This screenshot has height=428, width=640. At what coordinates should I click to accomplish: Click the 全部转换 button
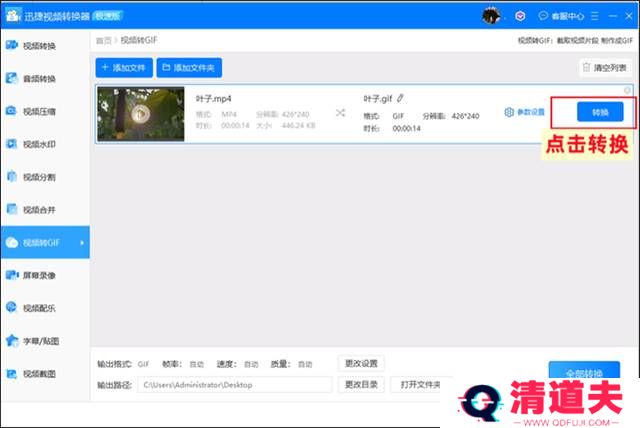click(x=584, y=370)
